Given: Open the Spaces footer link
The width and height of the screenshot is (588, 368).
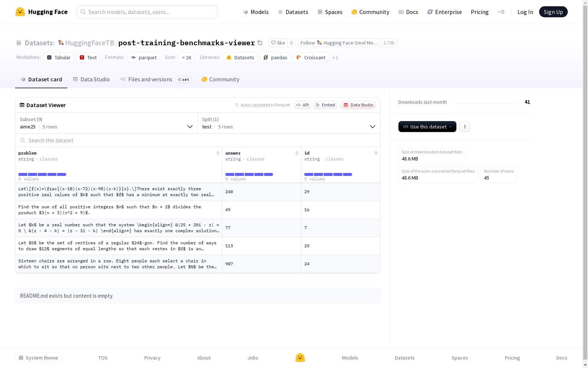Looking at the screenshot, I should coord(460,358).
